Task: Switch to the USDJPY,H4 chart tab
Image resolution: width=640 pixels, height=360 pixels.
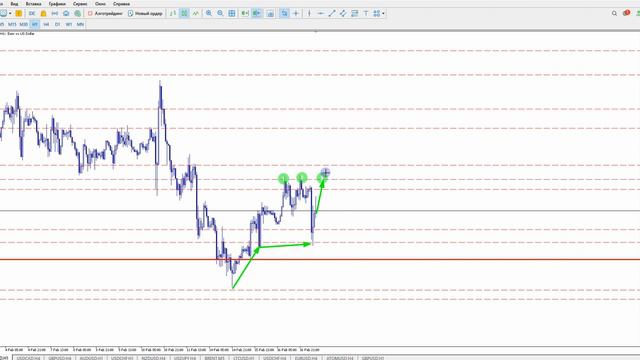Action: tap(184, 358)
